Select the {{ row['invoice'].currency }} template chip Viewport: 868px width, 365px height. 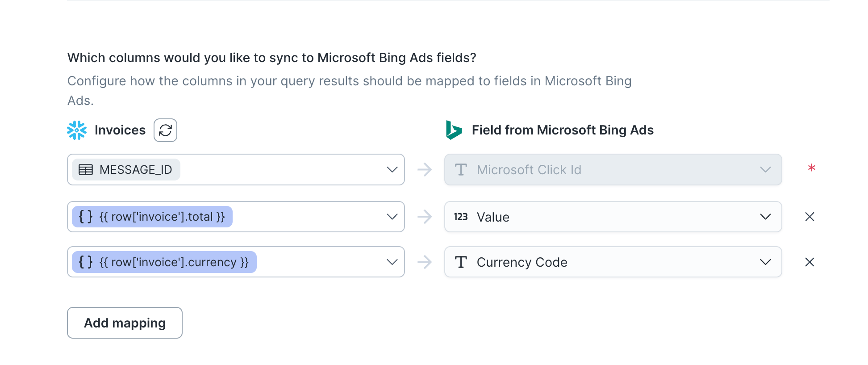pos(164,262)
